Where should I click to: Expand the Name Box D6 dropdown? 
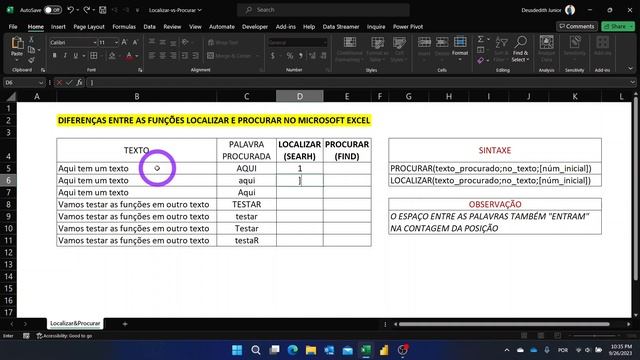pos(41,82)
